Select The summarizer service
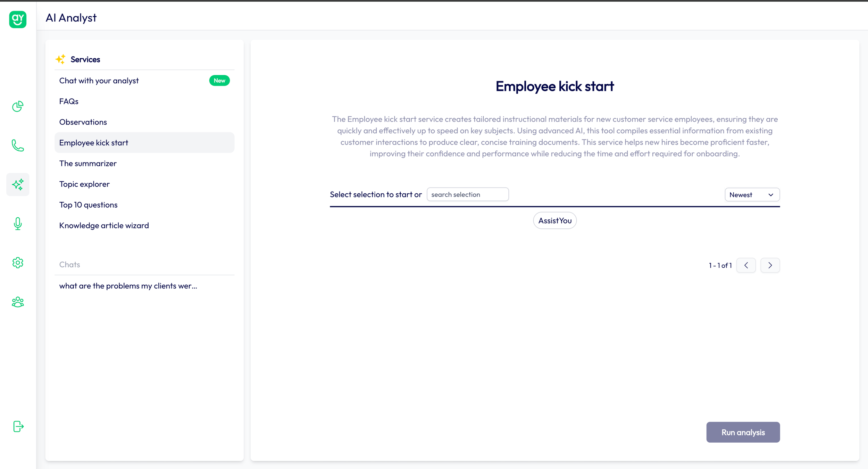 [88, 164]
